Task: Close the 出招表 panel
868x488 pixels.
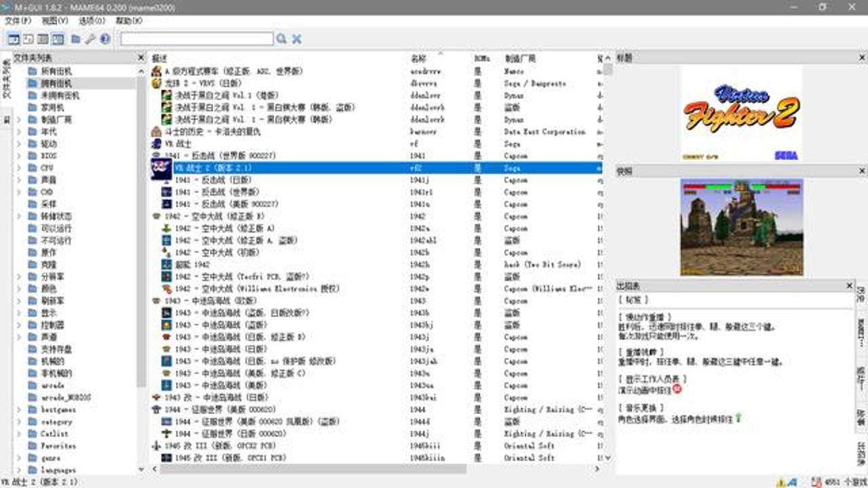Action: click(849, 286)
